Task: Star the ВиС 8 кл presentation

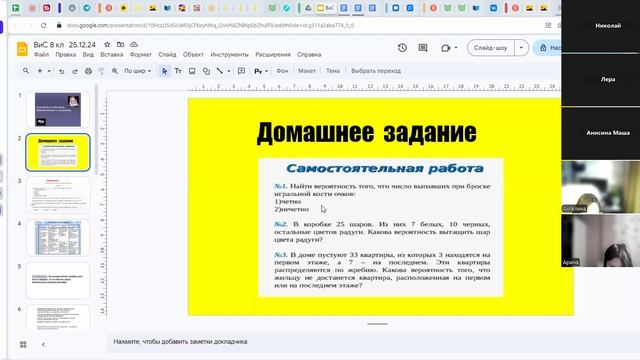Action: pyautogui.click(x=107, y=44)
